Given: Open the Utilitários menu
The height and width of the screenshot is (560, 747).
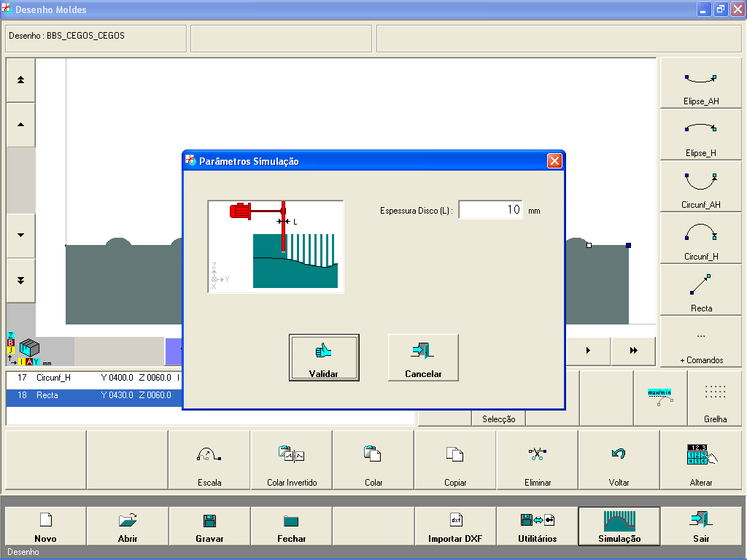Looking at the screenshot, I should pos(538,526).
